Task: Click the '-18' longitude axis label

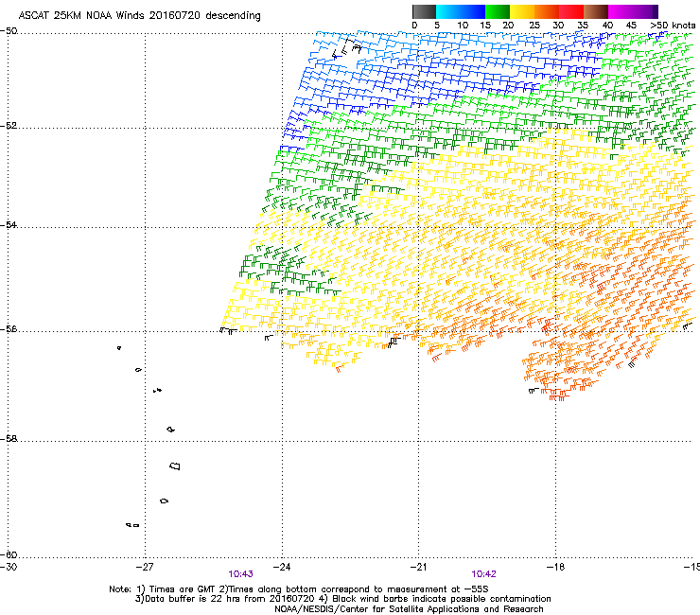Action: [556, 567]
